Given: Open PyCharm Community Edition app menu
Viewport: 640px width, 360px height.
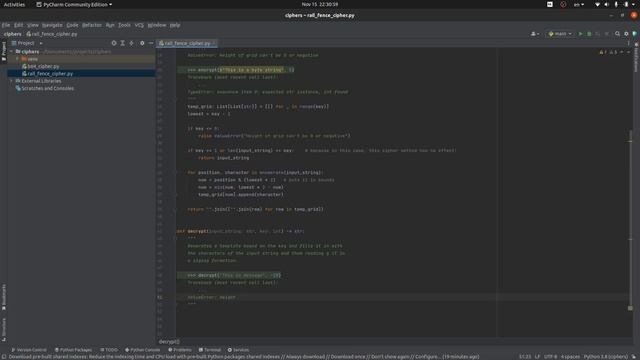Looking at the screenshot, I should [74, 4].
